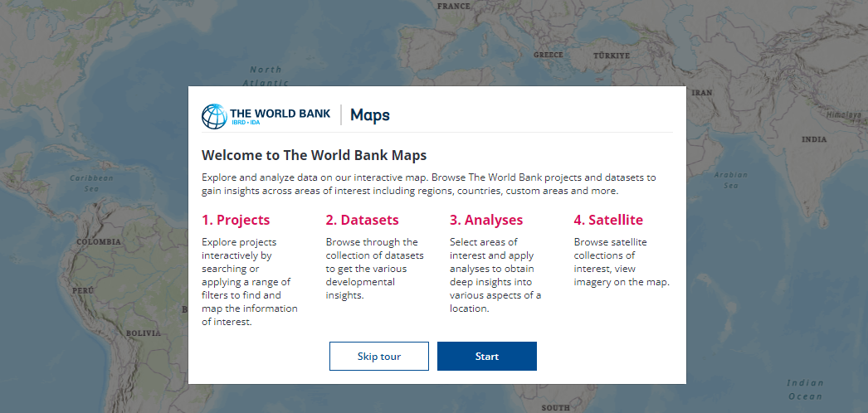Viewport: 868px width, 413px height.
Task: Click 'Welcome to The World Bank Maps' heading
Action: click(x=314, y=155)
